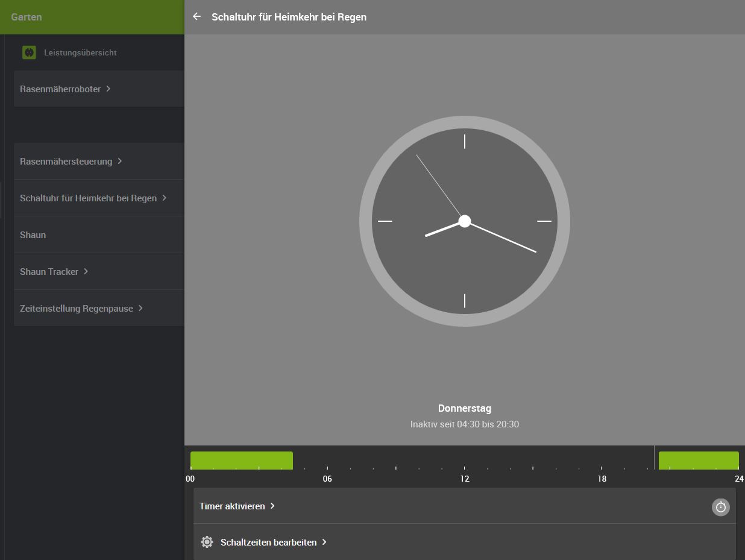Expand the chevron beside Shaun Tracker
The image size is (745, 560).
point(86,271)
